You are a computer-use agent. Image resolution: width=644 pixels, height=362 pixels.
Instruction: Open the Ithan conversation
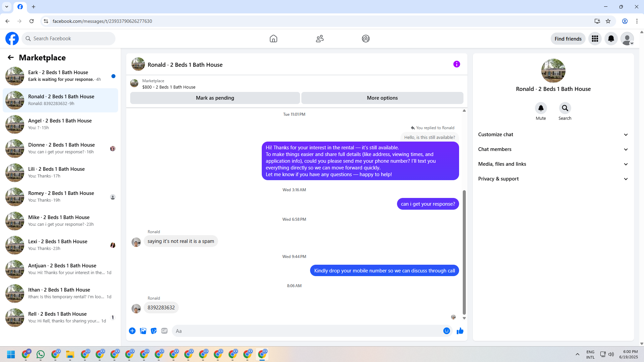pyautogui.click(x=60, y=294)
